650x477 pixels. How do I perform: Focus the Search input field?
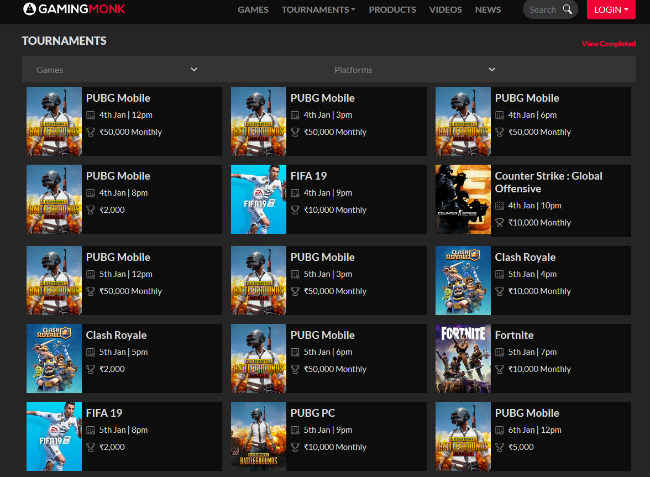[543, 10]
